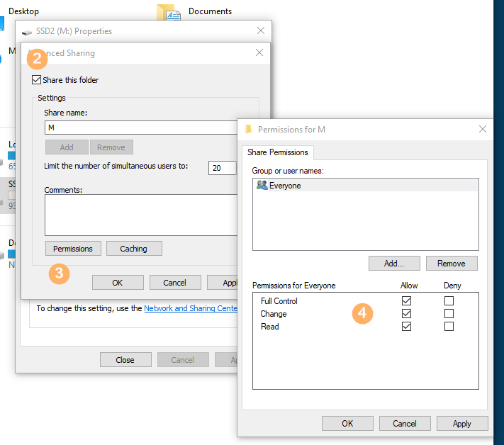Open the Documents folder icon
This screenshot has height=445, width=504.
[x=169, y=12]
